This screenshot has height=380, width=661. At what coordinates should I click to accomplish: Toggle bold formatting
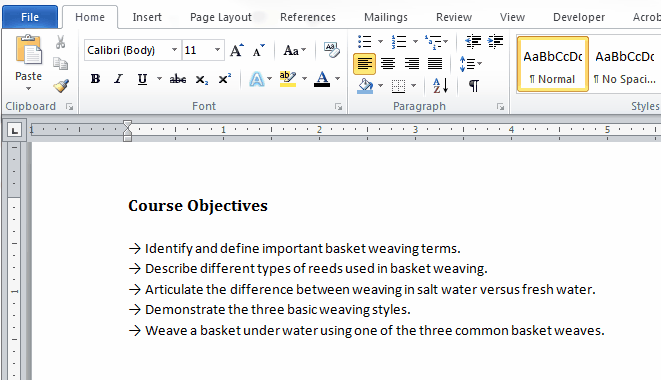click(95, 79)
